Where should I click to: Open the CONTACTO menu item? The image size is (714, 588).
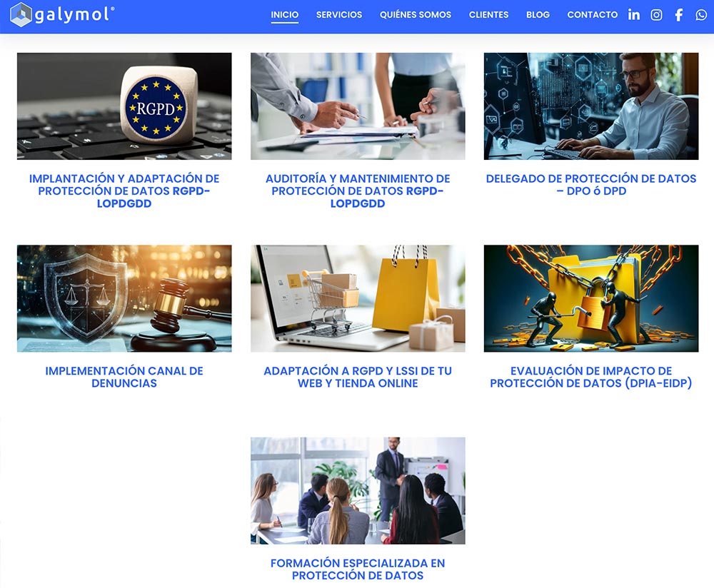[593, 14]
